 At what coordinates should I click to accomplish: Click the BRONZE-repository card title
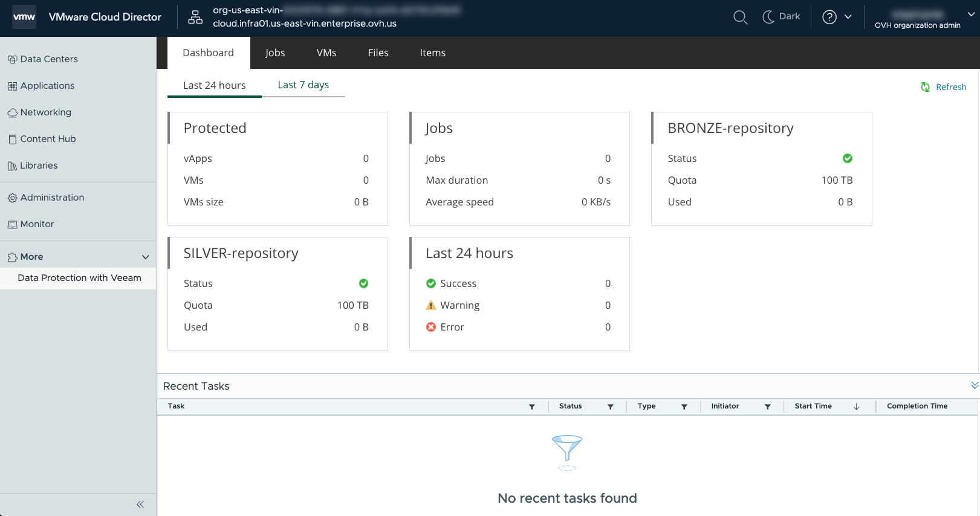[x=730, y=128]
